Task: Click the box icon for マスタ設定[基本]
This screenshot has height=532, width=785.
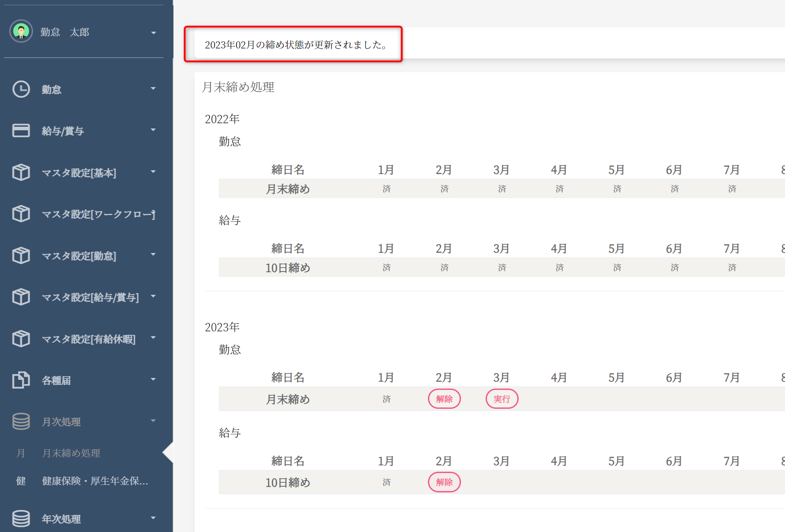Action: 21,172
